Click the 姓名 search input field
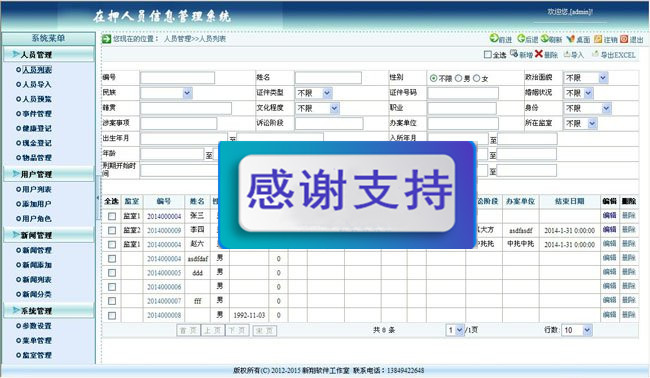The image size is (650, 378). 328,78
